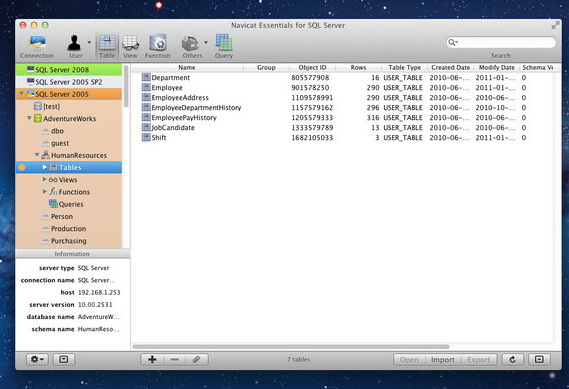Select the Table toolbar icon

pyautogui.click(x=107, y=47)
